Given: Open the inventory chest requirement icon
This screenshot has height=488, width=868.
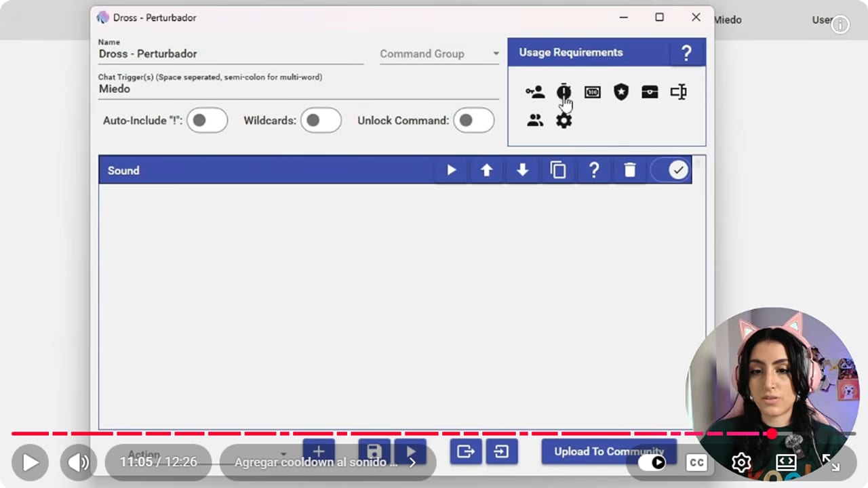Looking at the screenshot, I should (x=650, y=92).
